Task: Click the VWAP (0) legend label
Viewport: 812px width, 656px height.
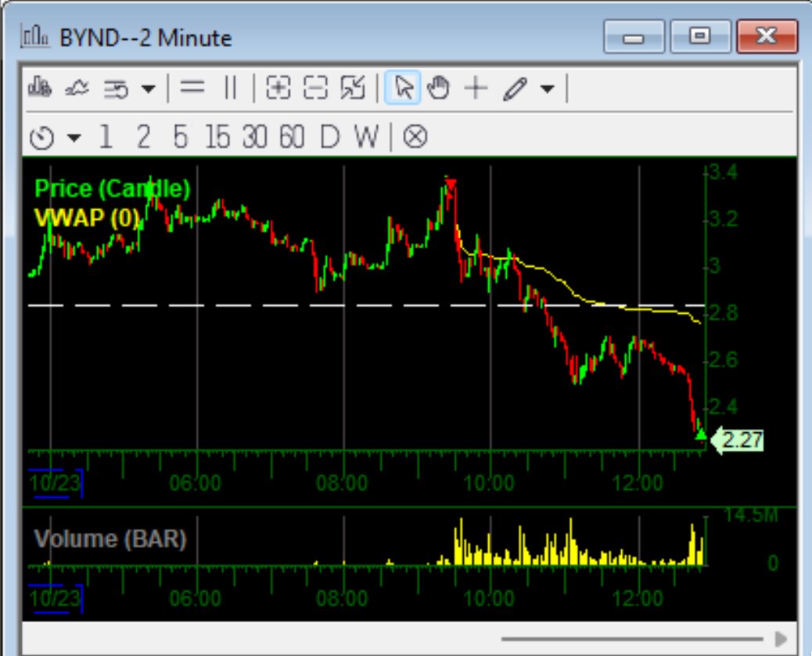Action: [87, 218]
